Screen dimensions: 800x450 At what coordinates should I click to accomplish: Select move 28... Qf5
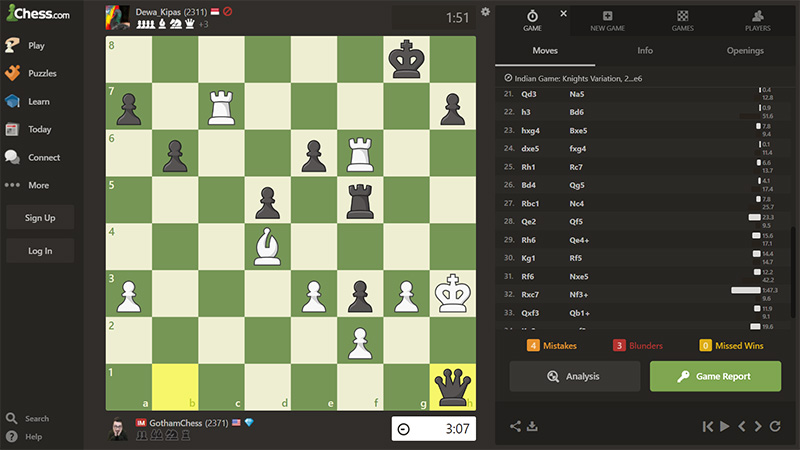pyautogui.click(x=576, y=221)
